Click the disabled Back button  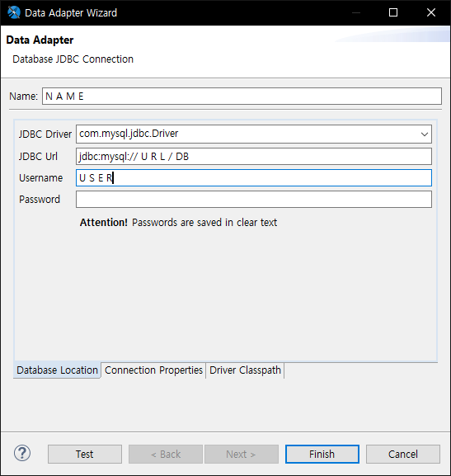166,455
